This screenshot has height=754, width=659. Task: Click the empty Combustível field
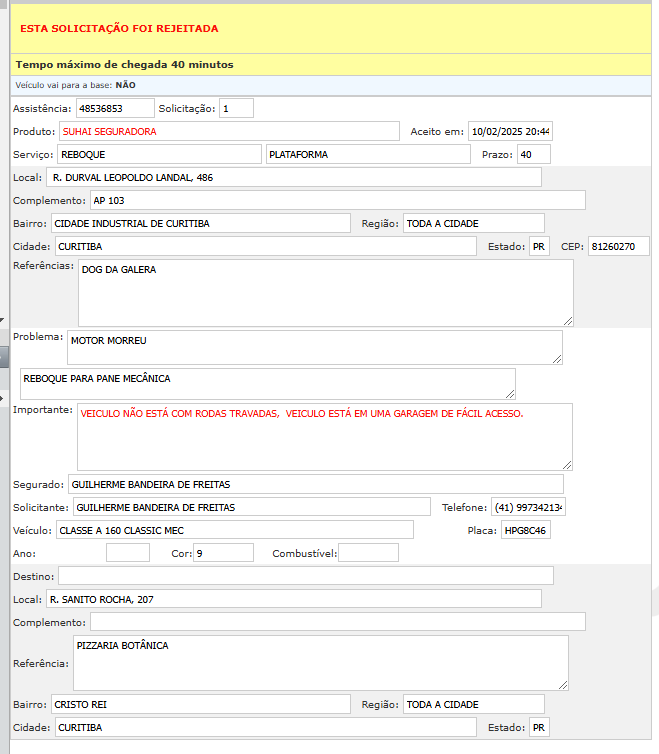click(x=368, y=552)
